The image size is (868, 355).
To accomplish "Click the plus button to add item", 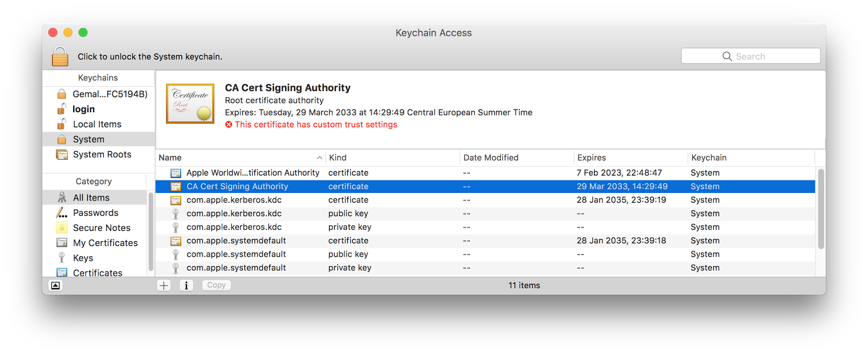I will (164, 286).
